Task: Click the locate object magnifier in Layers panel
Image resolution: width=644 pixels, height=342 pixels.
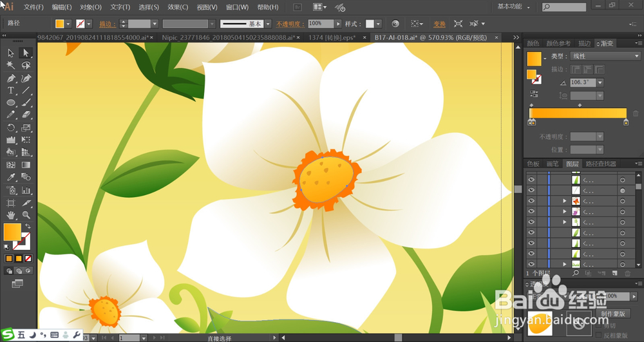Action: click(576, 274)
